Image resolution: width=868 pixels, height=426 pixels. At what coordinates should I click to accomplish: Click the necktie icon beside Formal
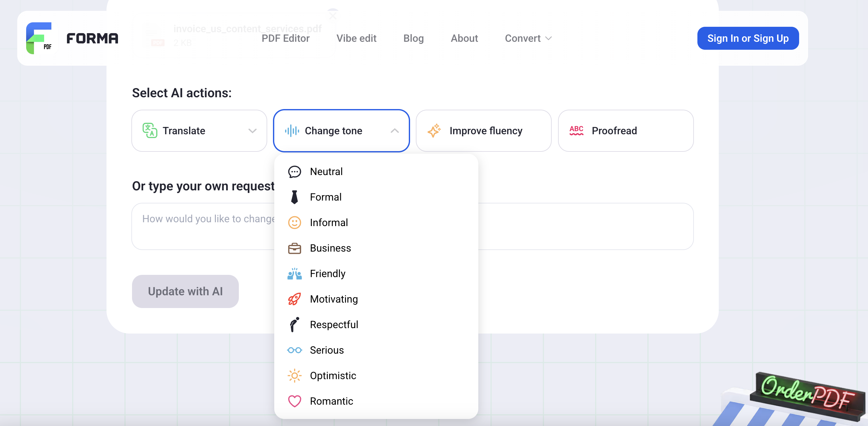coord(294,197)
